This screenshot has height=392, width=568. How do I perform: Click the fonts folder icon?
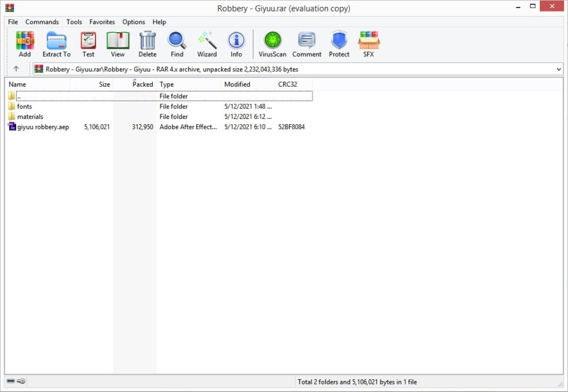tap(12, 106)
